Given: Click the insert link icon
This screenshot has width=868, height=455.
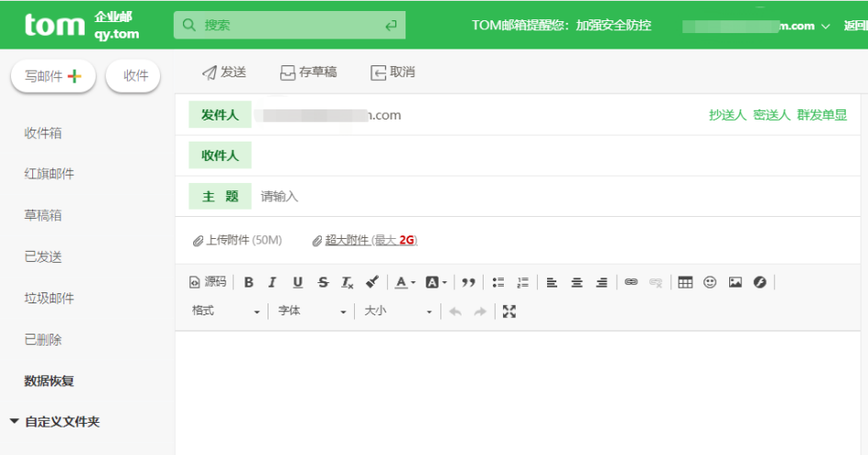Looking at the screenshot, I should [x=631, y=283].
